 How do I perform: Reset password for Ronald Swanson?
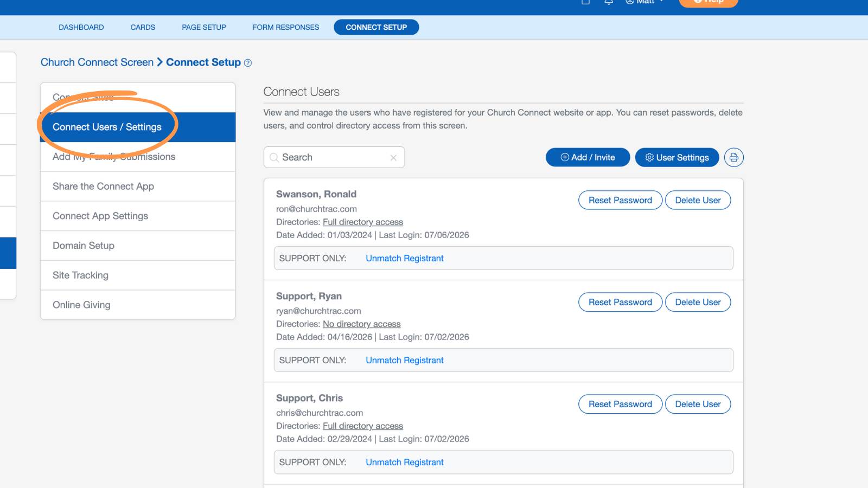[x=620, y=200]
